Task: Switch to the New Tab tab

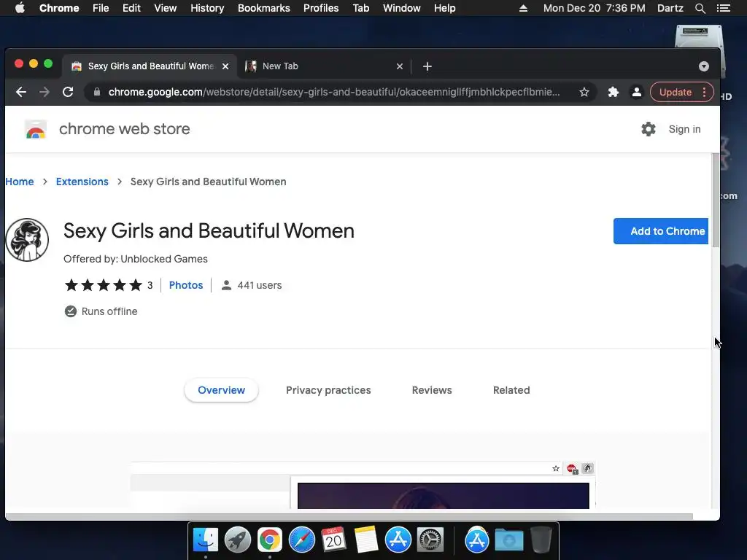Action: (324, 66)
